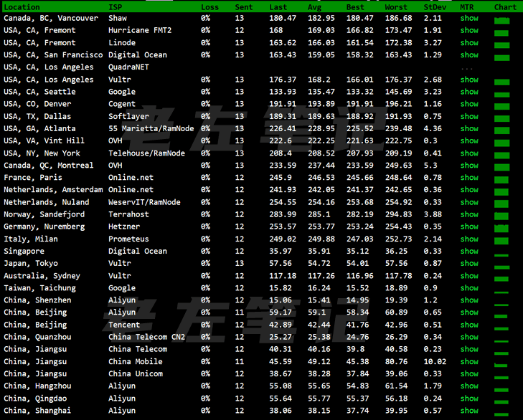
Task: Show MTR for Atlanta RamNode row
Action: [x=469, y=129]
